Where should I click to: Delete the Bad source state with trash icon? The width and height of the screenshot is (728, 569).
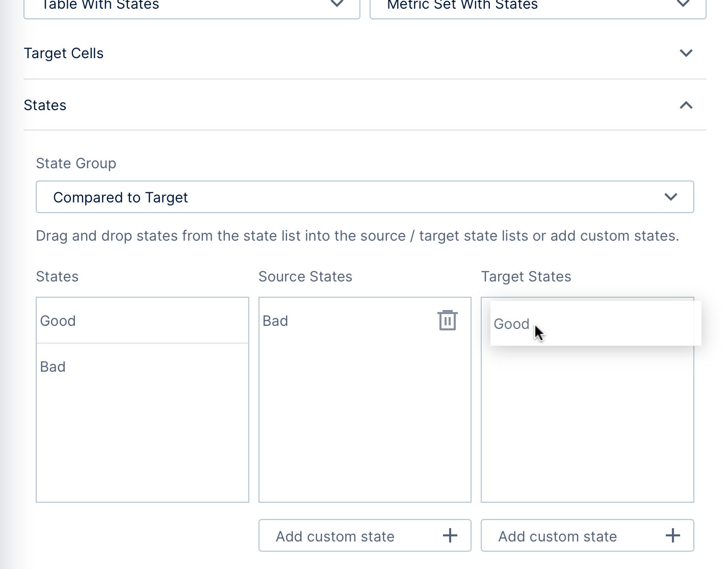pos(448,320)
